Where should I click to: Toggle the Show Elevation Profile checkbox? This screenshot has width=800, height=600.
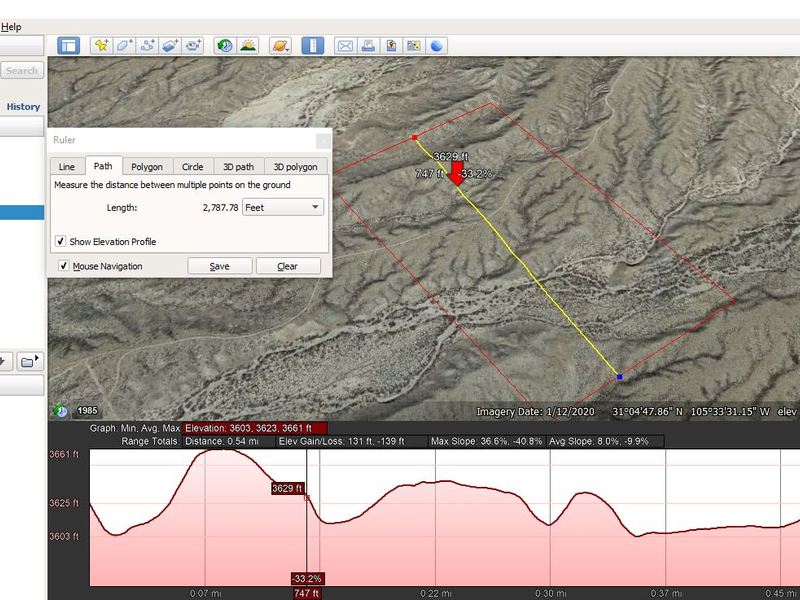click(x=61, y=241)
